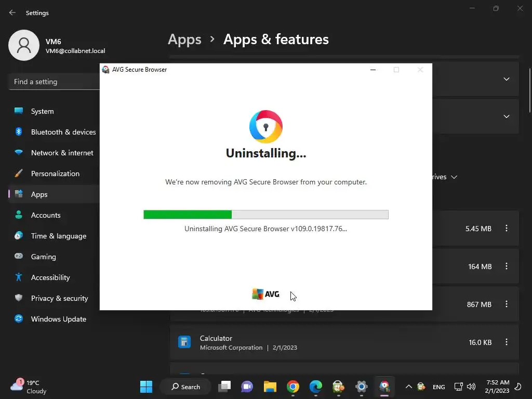The width and height of the screenshot is (532, 399).
Task: Switch to Settings gear in taskbar
Action: pyautogui.click(x=362, y=387)
